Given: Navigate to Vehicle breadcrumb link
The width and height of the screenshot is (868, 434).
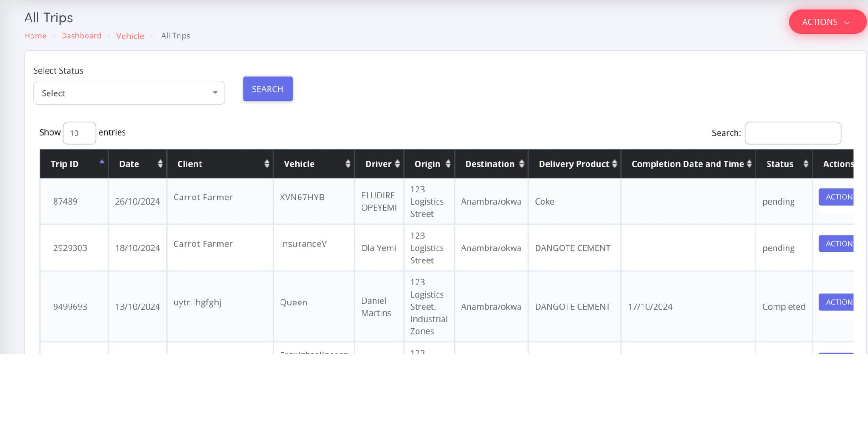Looking at the screenshot, I should 130,36.
